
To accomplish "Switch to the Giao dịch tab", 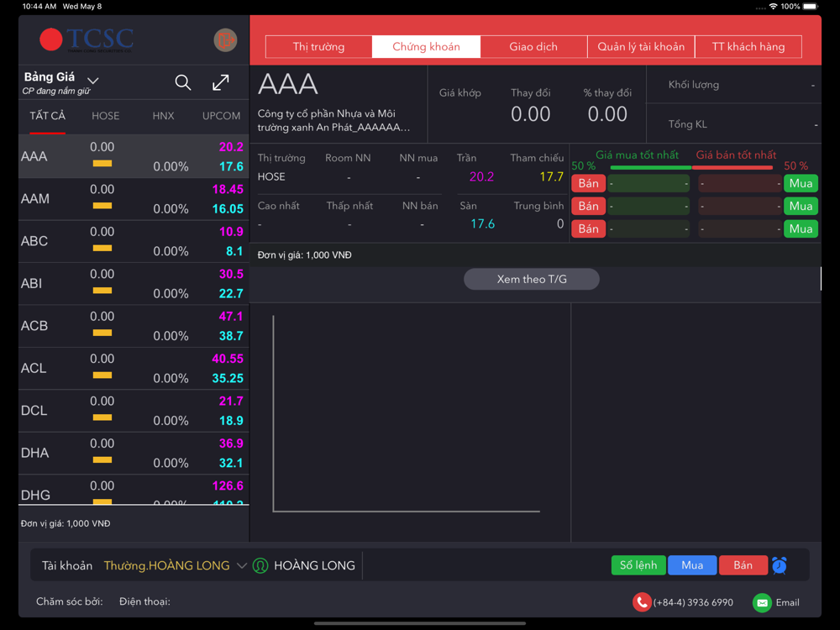I will pos(533,46).
